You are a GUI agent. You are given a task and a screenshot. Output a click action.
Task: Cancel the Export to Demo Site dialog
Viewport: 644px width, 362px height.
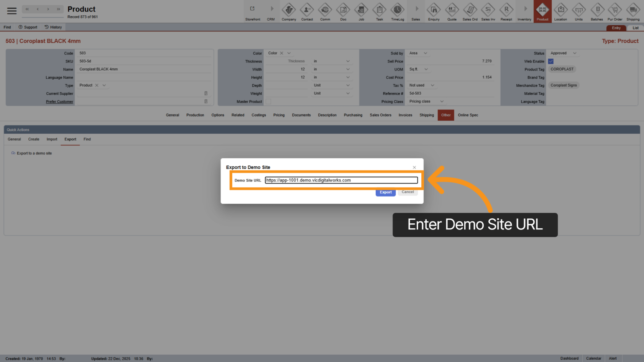(407, 192)
